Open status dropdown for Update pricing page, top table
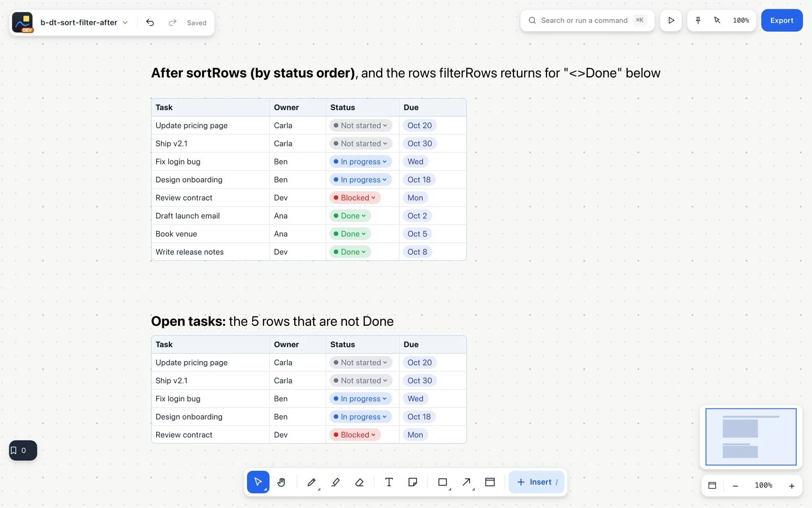Screen dimensions: 812x508 pyautogui.click(x=361, y=125)
